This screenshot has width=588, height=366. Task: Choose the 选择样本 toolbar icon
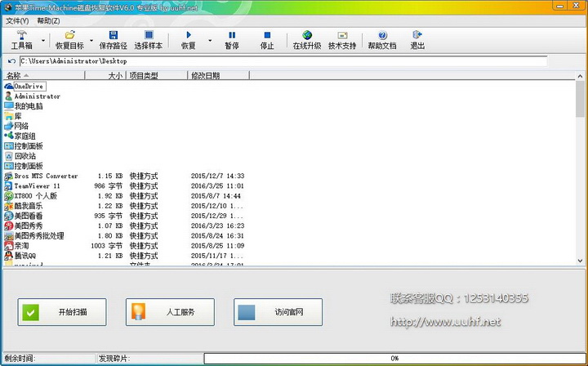click(149, 35)
